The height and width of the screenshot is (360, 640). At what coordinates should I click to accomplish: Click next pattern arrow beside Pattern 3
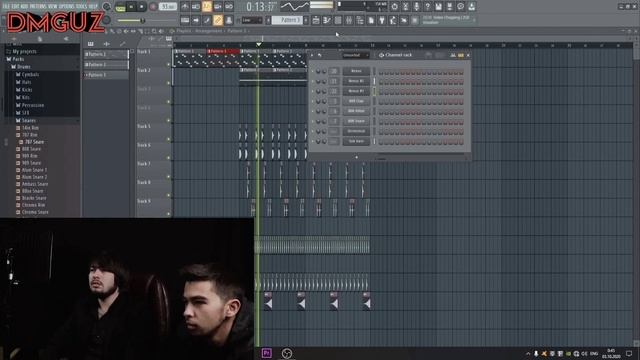pyautogui.click(x=306, y=20)
